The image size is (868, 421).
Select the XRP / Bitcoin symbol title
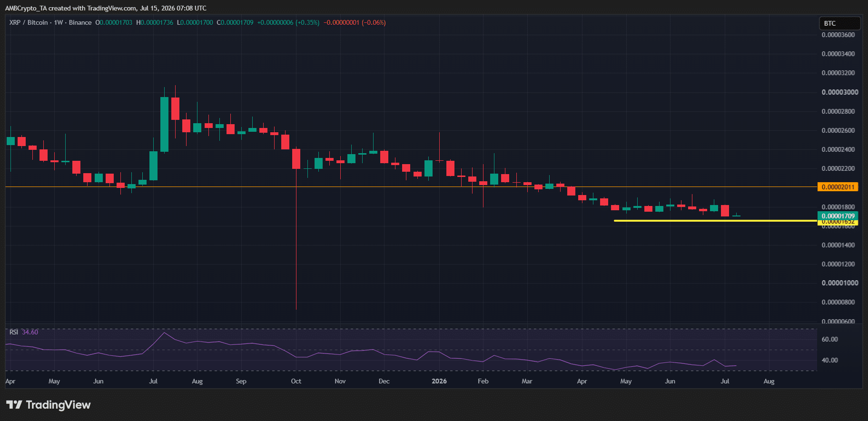[29, 22]
